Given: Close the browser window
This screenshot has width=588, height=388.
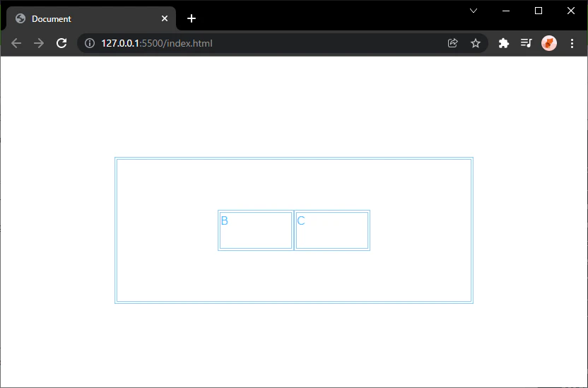Looking at the screenshot, I should click(571, 11).
